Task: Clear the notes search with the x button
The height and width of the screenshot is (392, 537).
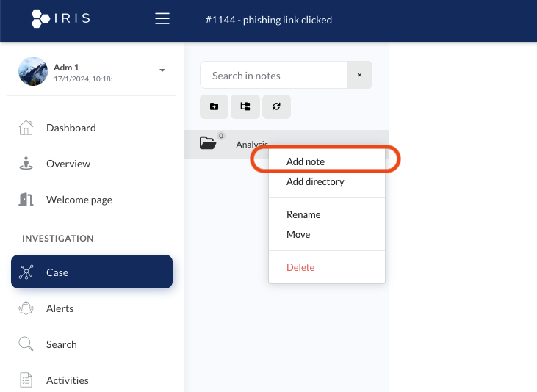Action: [360, 75]
